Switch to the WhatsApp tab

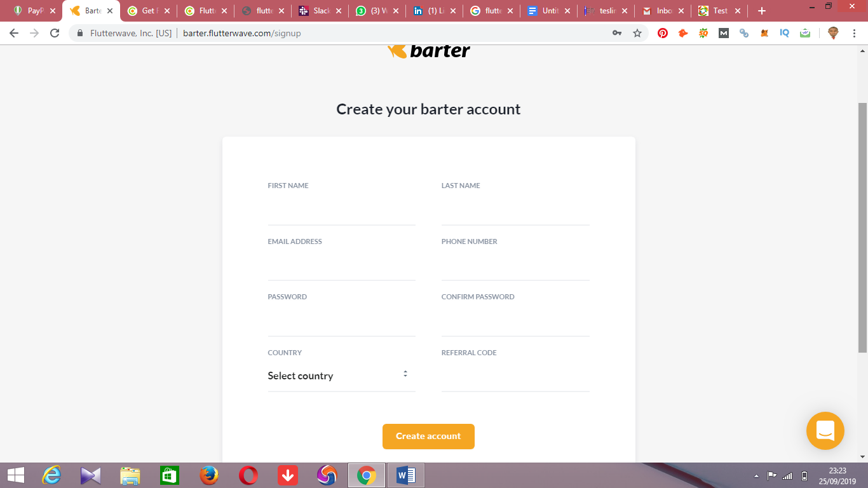(377, 11)
